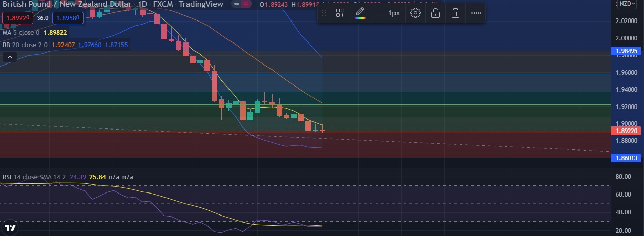Screen dimensions: 644x236
Task: Click the TradingView logo at bottom left
Action: [x=10, y=227]
